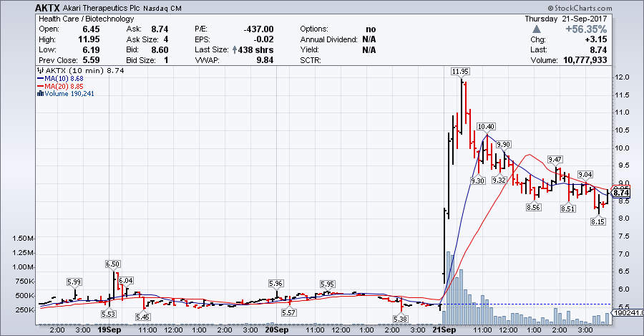Viewport: 644px width, 336px height.
Task: Click the 11.95 peak price callout
Action: point(460,71)
